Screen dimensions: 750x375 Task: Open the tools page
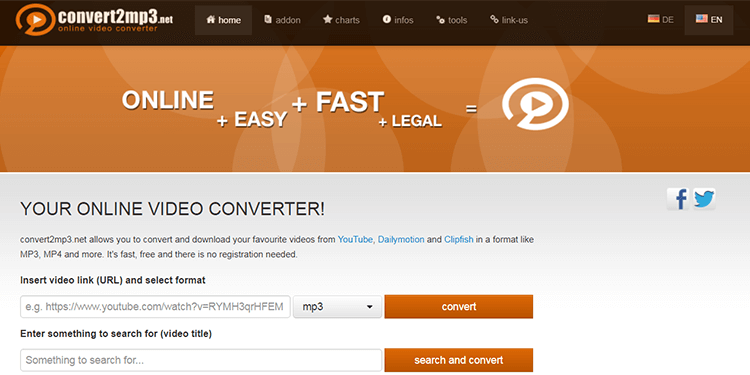(452, 20)
